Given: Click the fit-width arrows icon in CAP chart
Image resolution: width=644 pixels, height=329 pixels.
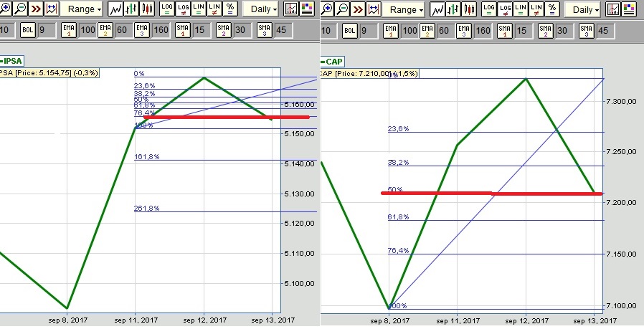Looking at the screenshot, I should tap(374, 9).
